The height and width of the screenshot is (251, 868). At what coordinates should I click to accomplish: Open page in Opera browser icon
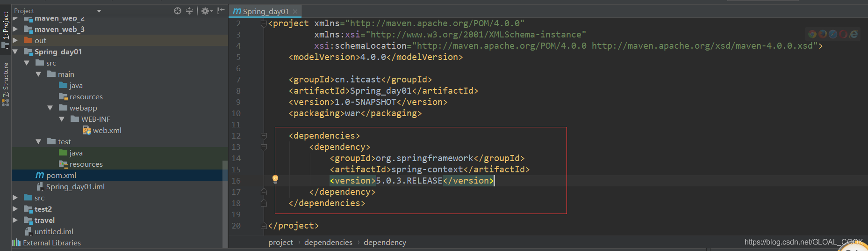tap(843, 34)
